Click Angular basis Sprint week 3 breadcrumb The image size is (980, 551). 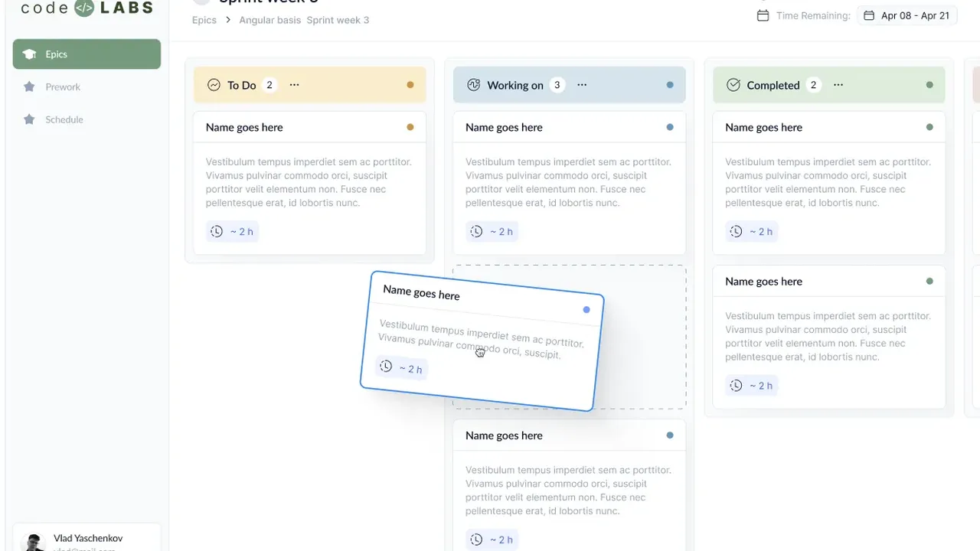[x=304, y=20]
